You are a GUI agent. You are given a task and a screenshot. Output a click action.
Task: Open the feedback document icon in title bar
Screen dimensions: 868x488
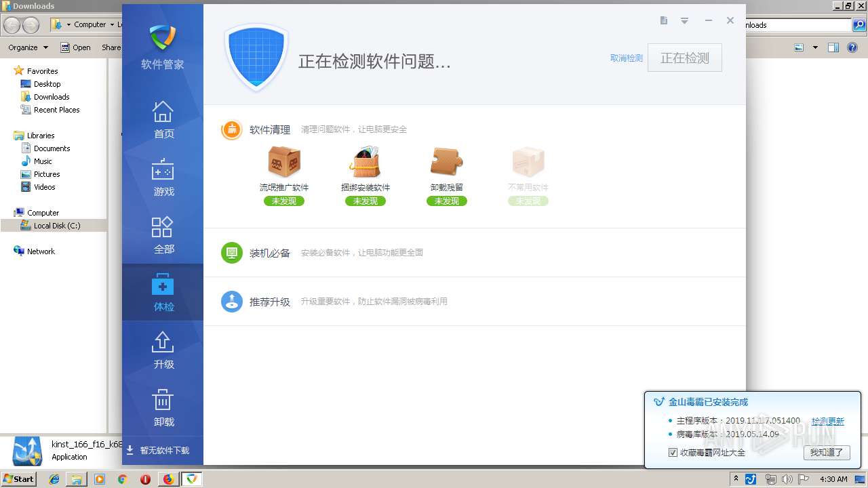pyautogui.click(x=664, y=20)
